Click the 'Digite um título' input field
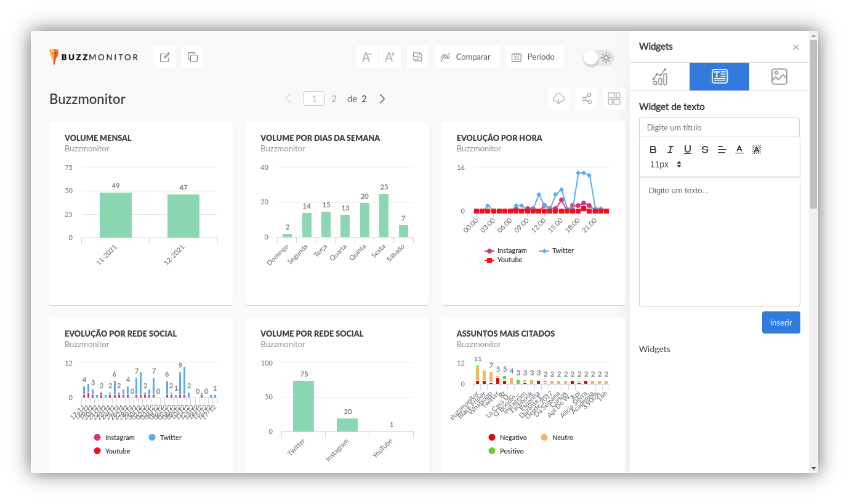 click(x=719, y=127)
